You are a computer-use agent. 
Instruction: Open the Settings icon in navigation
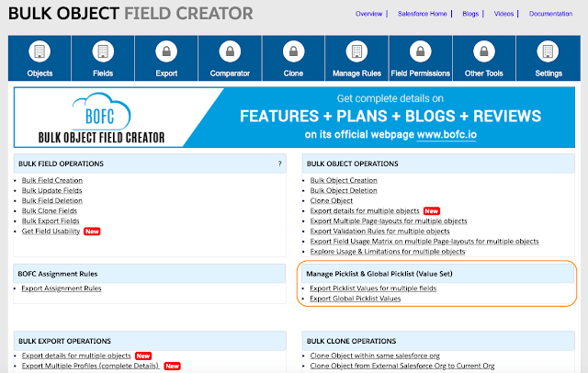[x=547, y=51]
